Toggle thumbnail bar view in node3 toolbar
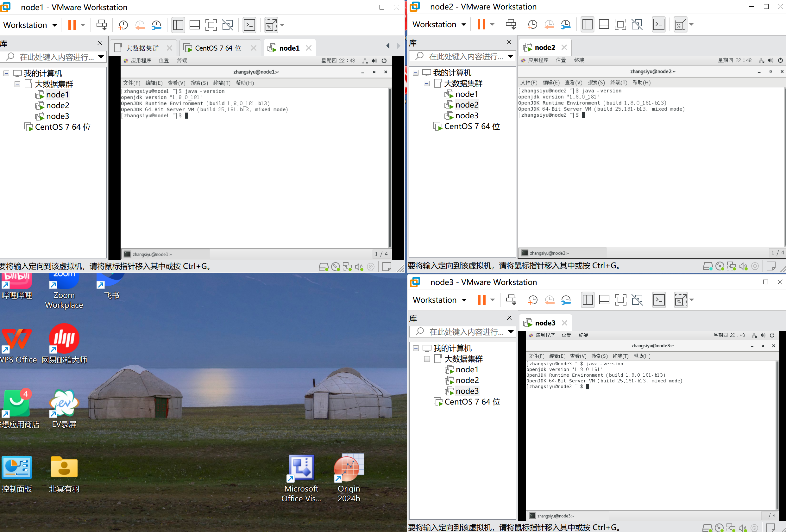 pos(604,300)
